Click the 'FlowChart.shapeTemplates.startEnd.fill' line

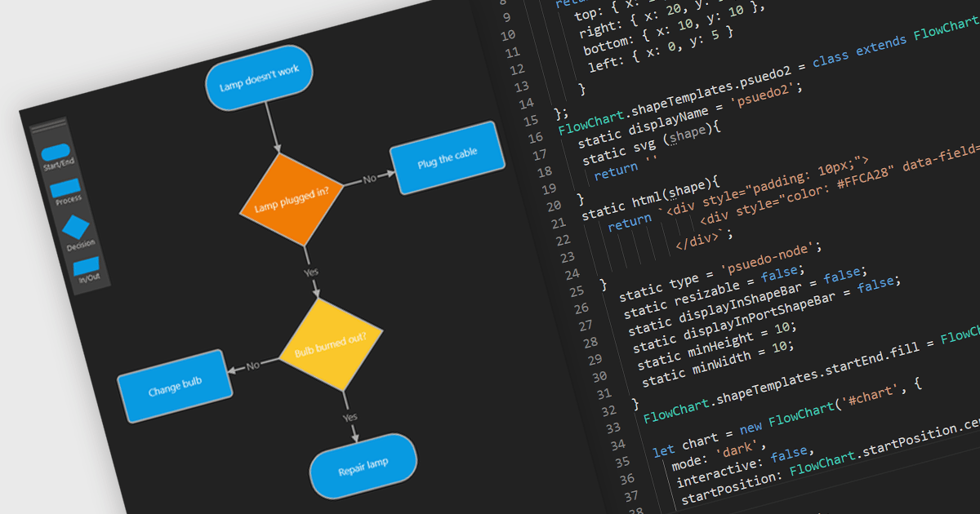[811, 376]
